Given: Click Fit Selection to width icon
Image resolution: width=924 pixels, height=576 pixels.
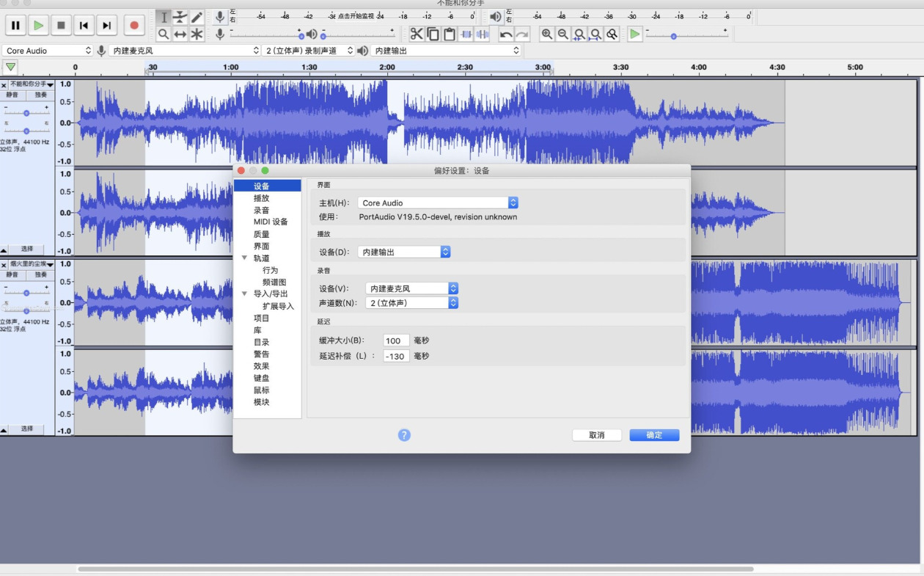Looking at the screenshot, I should pyautogui.click(x=579, y=34).
